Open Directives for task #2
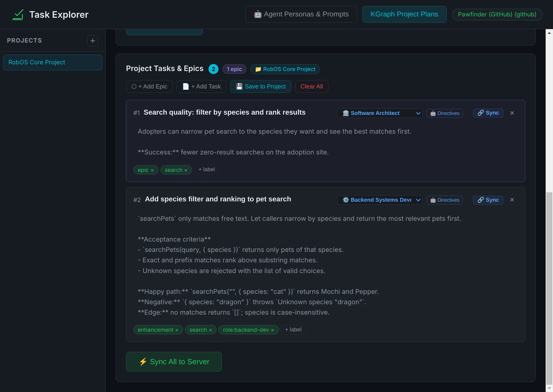The width and height of the screenshot is (553, 392). [445, 200]
